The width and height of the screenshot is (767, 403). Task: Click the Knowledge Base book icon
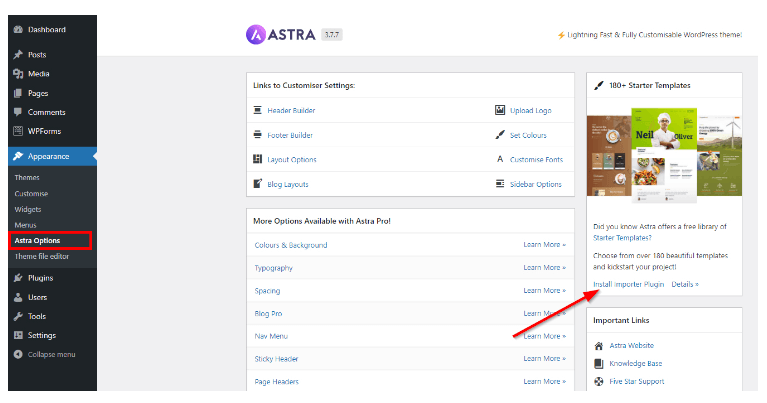[x=599, y=363]
